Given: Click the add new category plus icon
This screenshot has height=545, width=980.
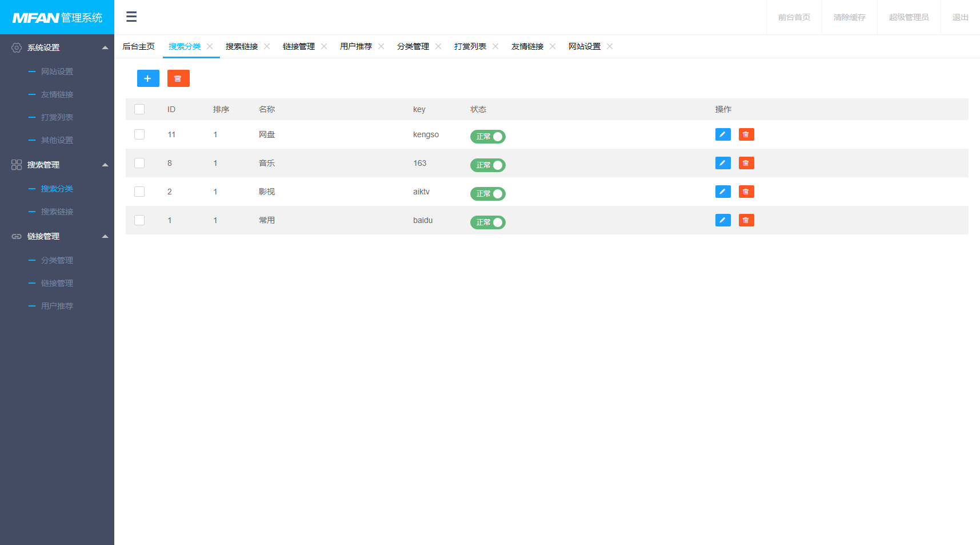Looking at the screenshot, I should pos(148,78).
